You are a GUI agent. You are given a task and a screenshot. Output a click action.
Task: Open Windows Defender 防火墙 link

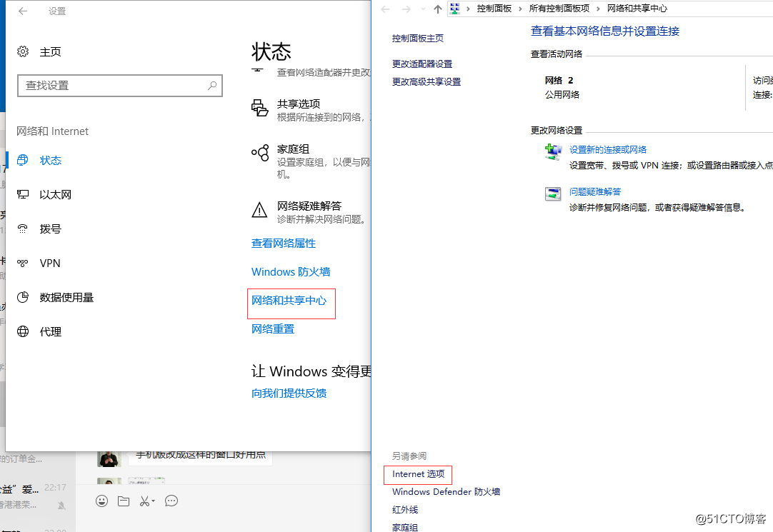(446, 491)
